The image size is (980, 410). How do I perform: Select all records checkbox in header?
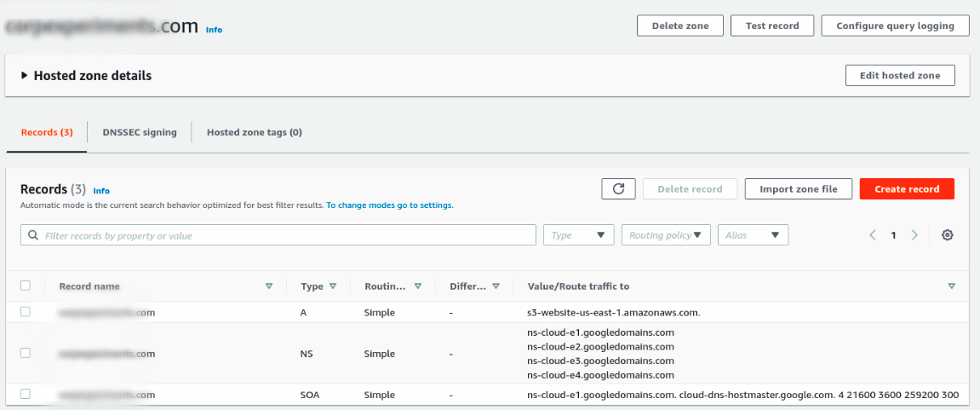26,286
